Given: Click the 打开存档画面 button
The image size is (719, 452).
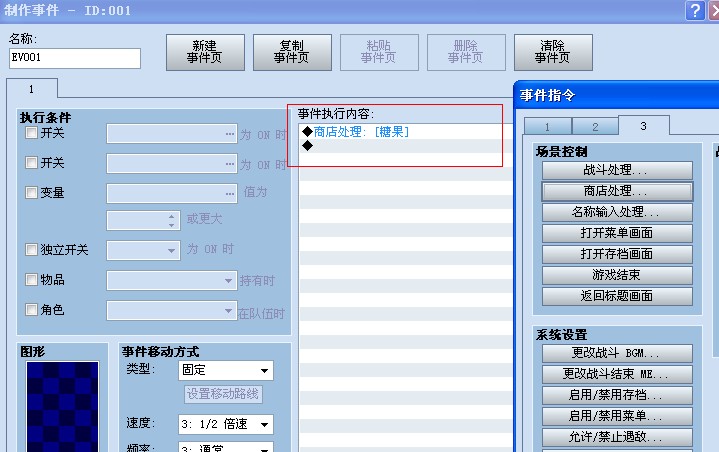Looking at the screenshot, I should click(x=617, y=254).
